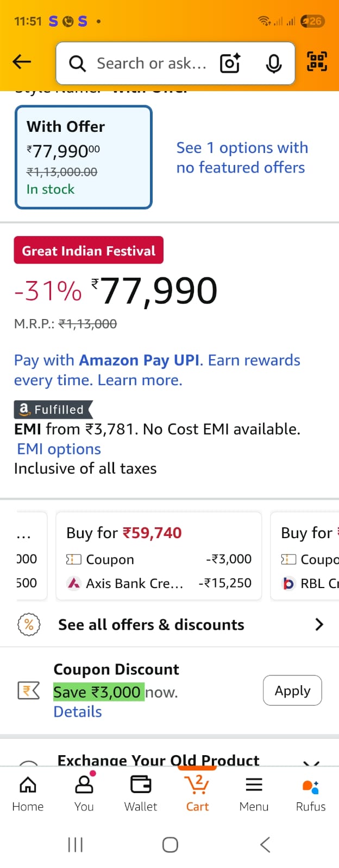Apply the ₹3,000 coupon discount
The height and width of the screenshot is (868, 339).
(292, 691)
